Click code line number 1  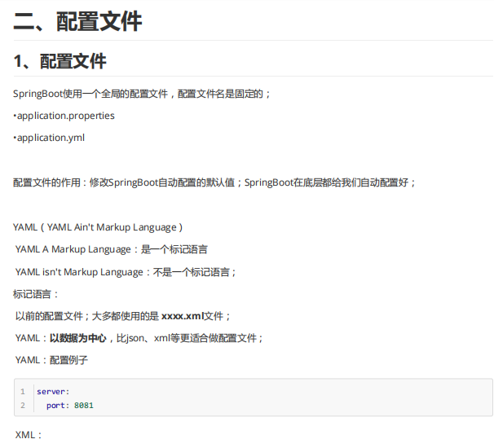[x=23, y=392]
